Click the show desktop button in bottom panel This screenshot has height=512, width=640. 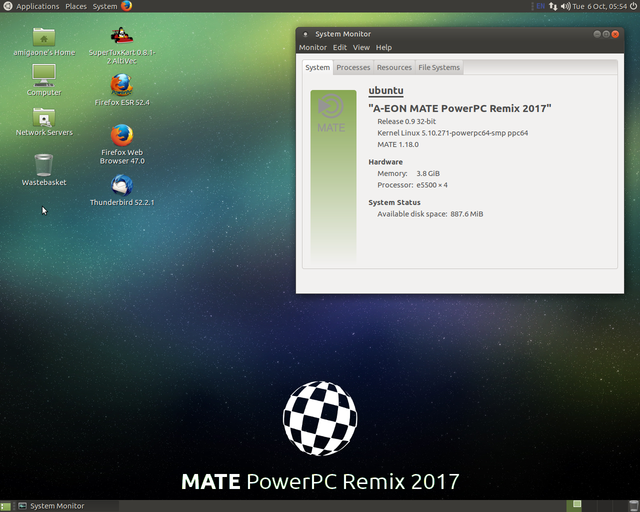[5, 506]
